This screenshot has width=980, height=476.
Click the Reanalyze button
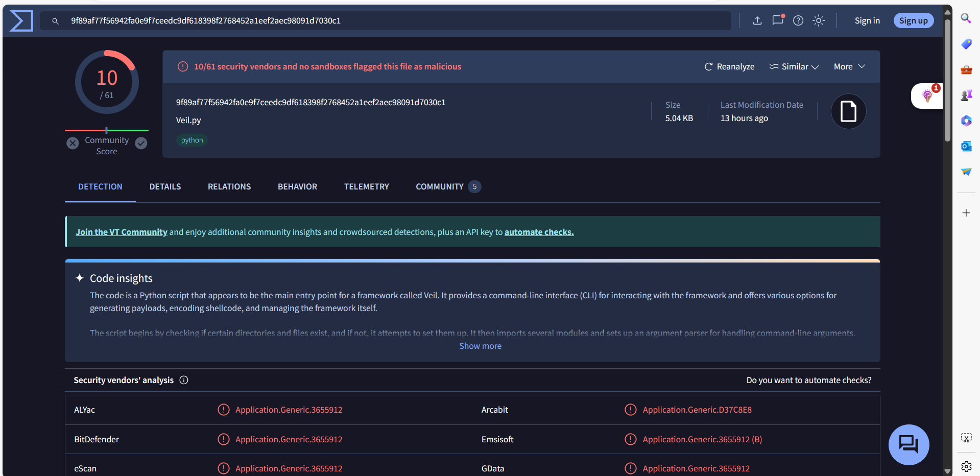(x=729, y=66)
